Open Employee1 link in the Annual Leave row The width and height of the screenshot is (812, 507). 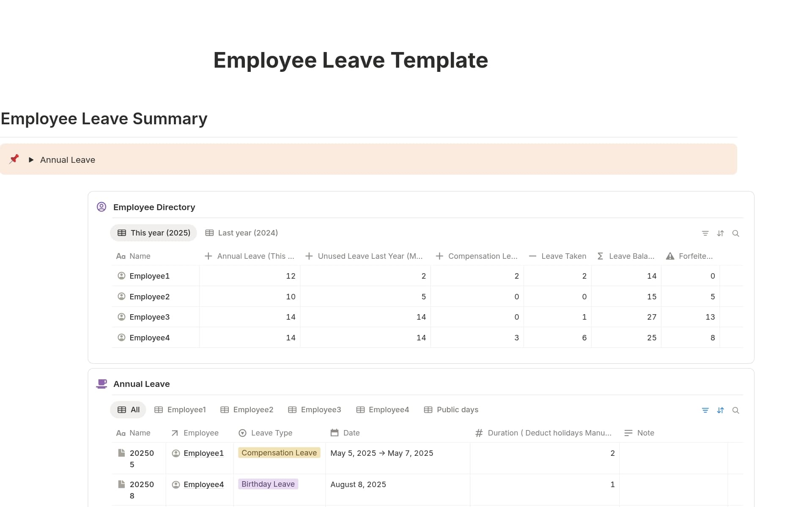point(204,453)
